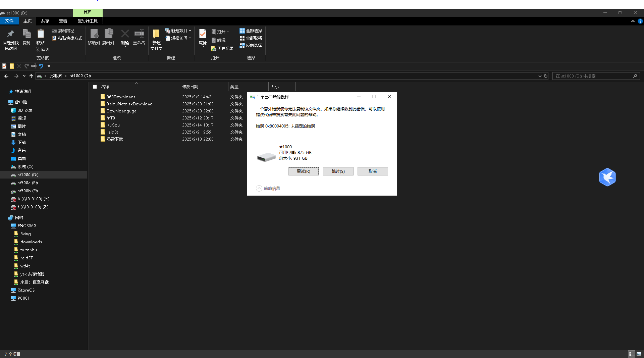Open the 新建项目 dropdown
The image size is (644, 358).
[x=178, y=31]
